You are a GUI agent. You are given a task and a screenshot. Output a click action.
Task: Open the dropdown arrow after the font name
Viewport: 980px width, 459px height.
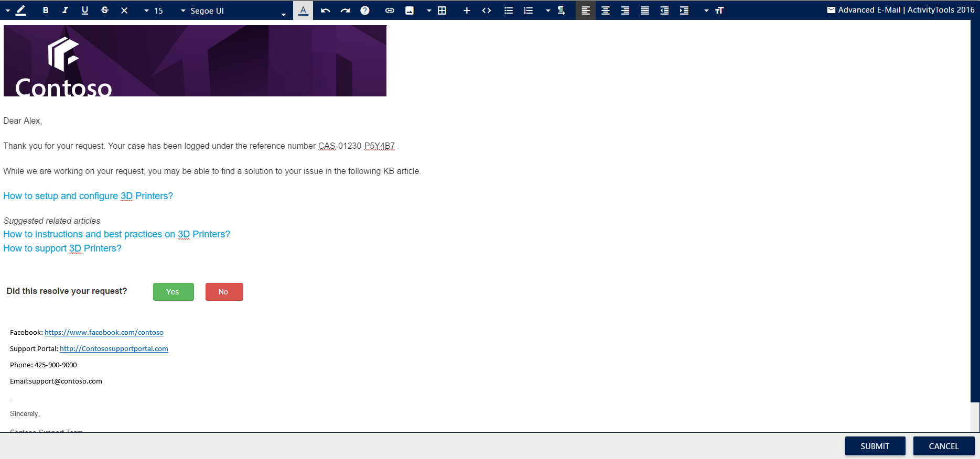[284, 14]
